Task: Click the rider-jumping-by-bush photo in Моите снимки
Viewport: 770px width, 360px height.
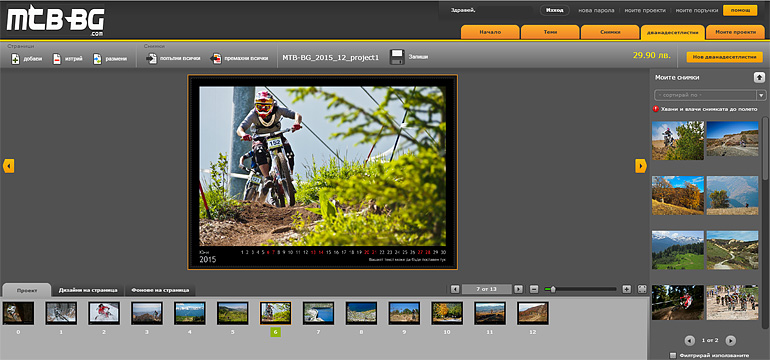Action: click(678, 140)
